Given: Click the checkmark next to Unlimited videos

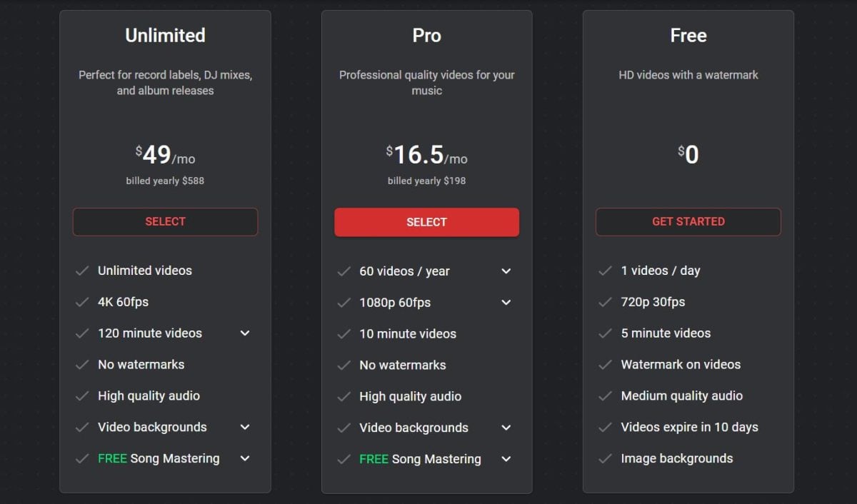Looking at the screenshot, I should (x=82, y=271).
